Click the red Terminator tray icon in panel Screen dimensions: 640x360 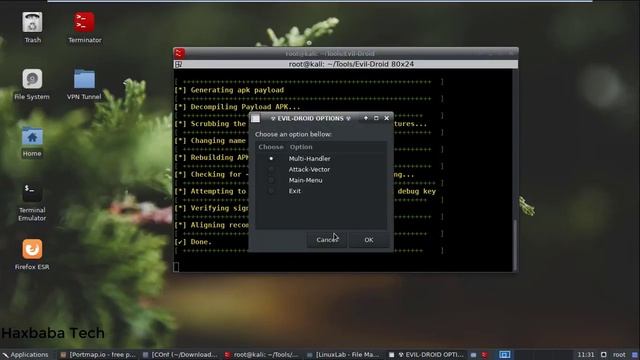point(484,355)
